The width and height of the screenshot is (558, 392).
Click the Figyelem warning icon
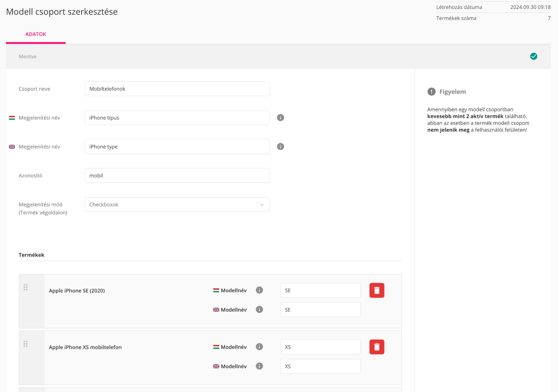(x=431, y=92)
